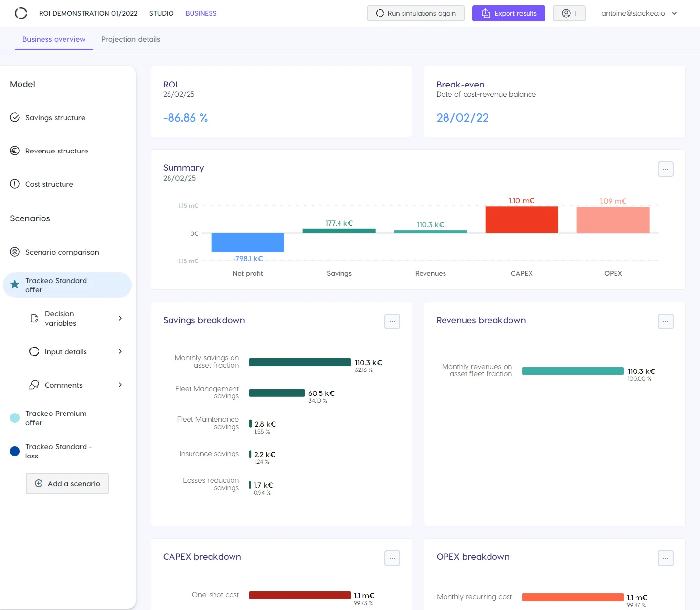Select the Tracked Standard offer scenario
This screenshot has height=610, width=700.
point(67,285)
